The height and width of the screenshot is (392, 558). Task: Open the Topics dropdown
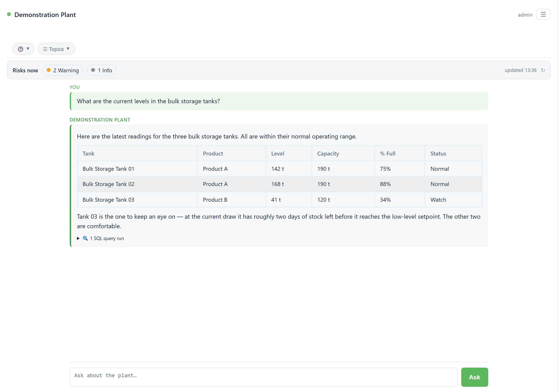[56, 49]
